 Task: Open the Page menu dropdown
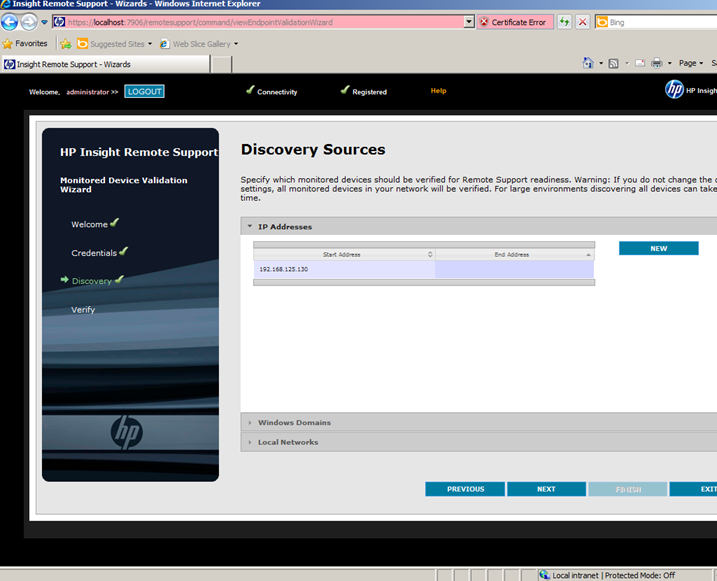pyautogui.click(x=690, y=63)
